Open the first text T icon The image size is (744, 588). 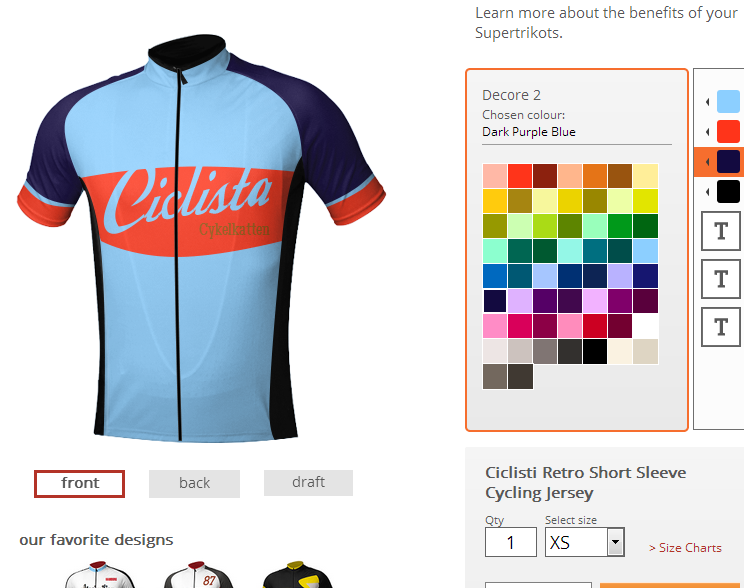(721, 231)
